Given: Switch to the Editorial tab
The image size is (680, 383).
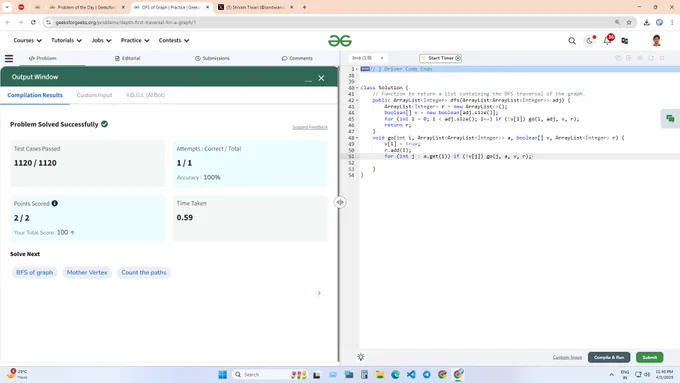Looking at the screenshot, I should point(128,58).
